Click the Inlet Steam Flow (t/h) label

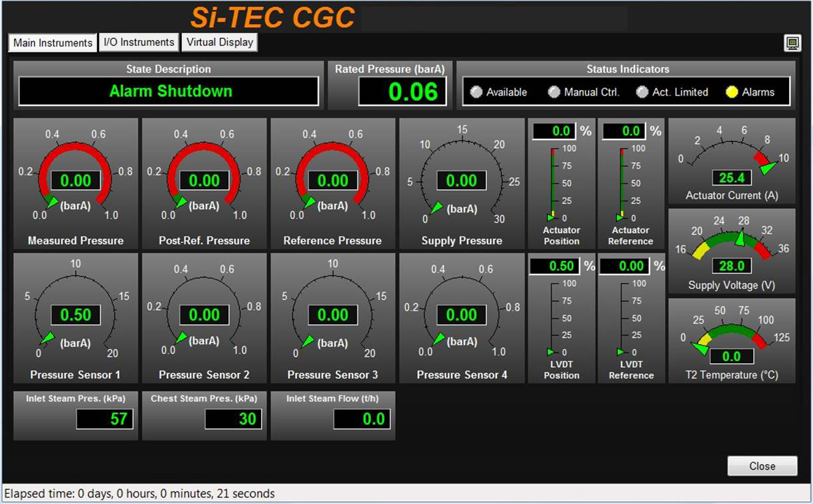pos(333,398)
